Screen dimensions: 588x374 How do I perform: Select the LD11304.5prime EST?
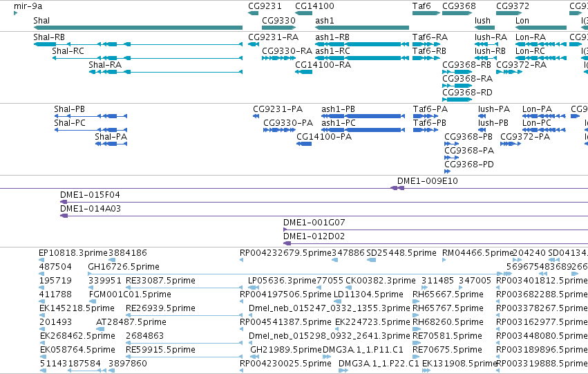(x=337, y=301)
